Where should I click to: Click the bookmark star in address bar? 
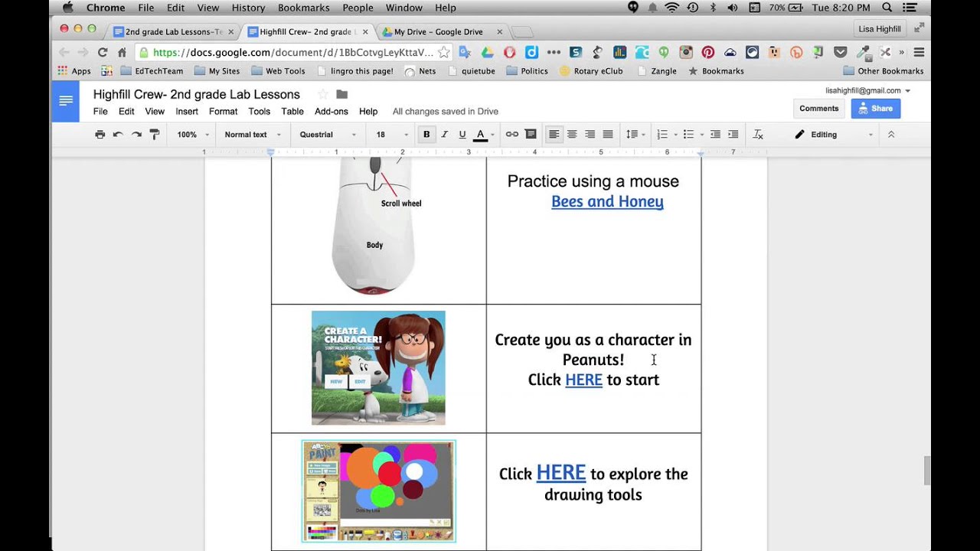(443, 52)
